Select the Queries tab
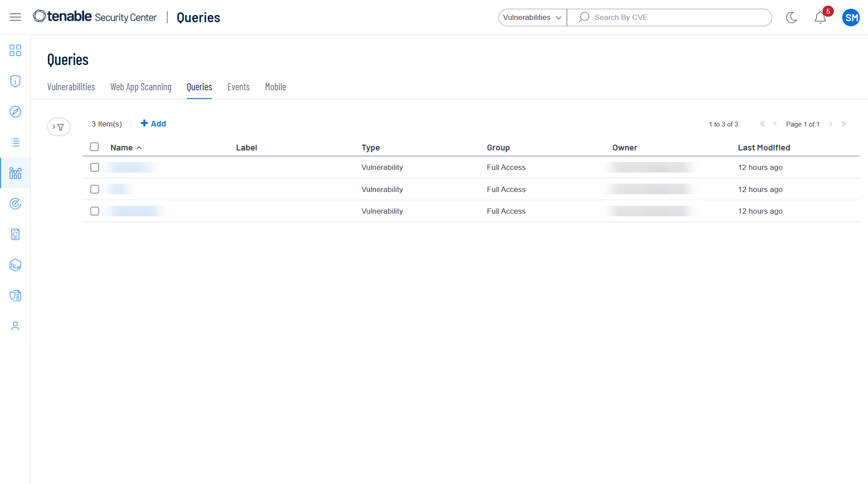Screen dimensions: 868x484 click(x=199, y=87)
